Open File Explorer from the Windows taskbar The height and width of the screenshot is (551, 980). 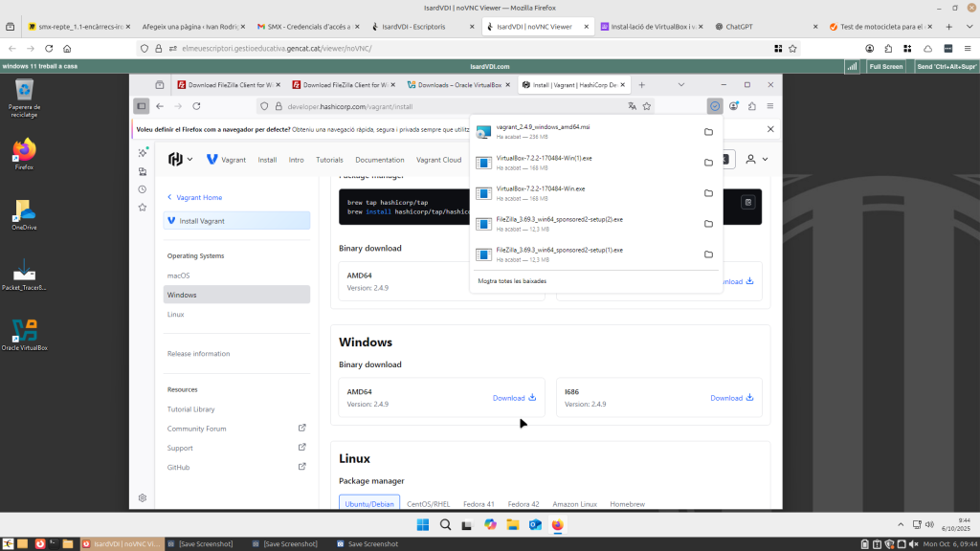tap(512, 524)
